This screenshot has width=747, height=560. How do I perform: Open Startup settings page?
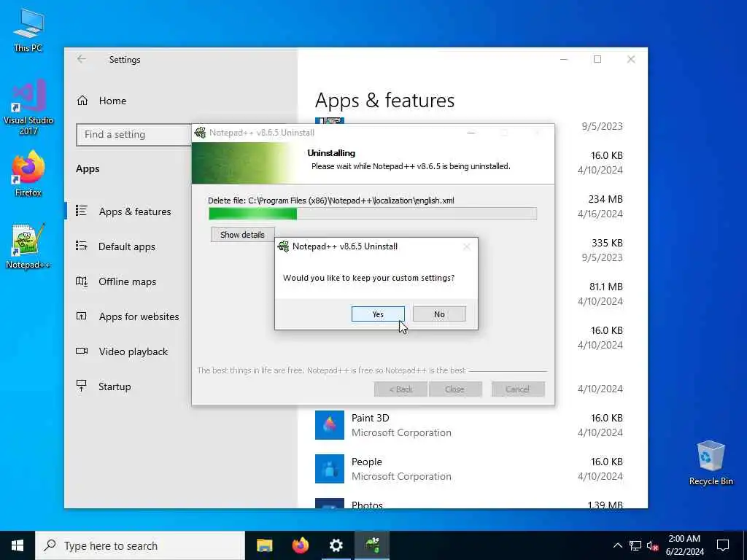115,386
